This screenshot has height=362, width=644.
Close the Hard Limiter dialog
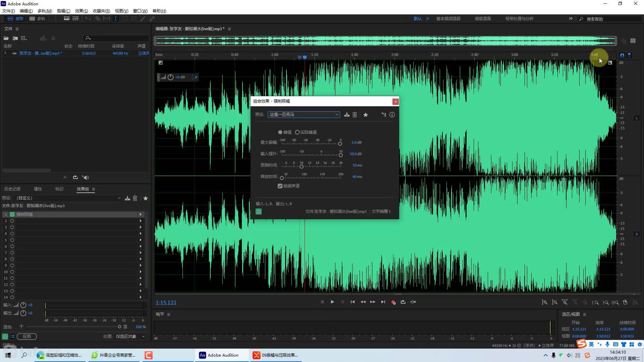point(395,102)
